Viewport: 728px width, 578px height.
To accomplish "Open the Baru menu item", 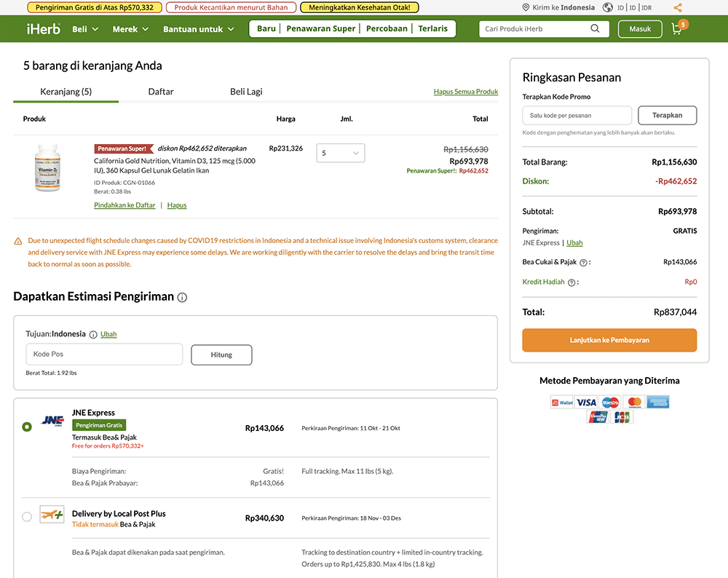I will [266, 28].
